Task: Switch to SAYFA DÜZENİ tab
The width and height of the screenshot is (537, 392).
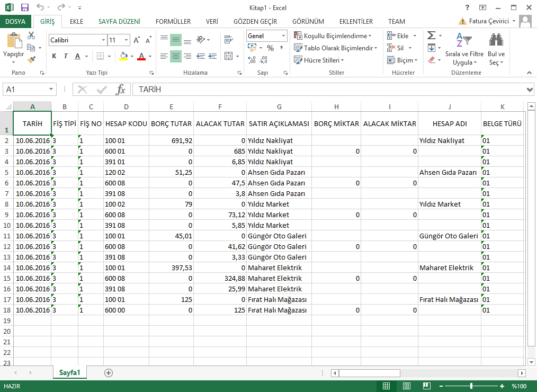Action: (x=119, y=21)
